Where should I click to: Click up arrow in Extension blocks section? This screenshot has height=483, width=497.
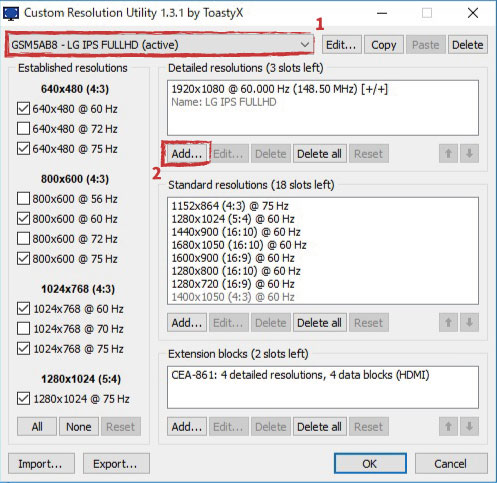448,426
